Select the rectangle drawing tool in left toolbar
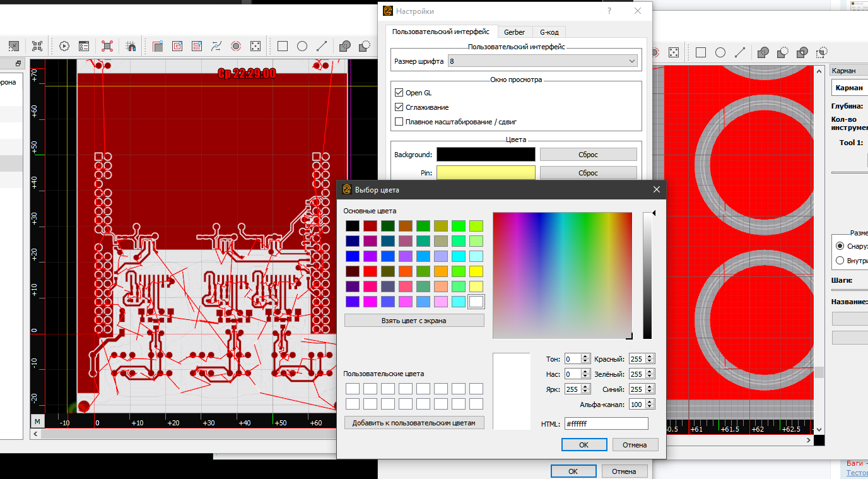 coord(283,46)
